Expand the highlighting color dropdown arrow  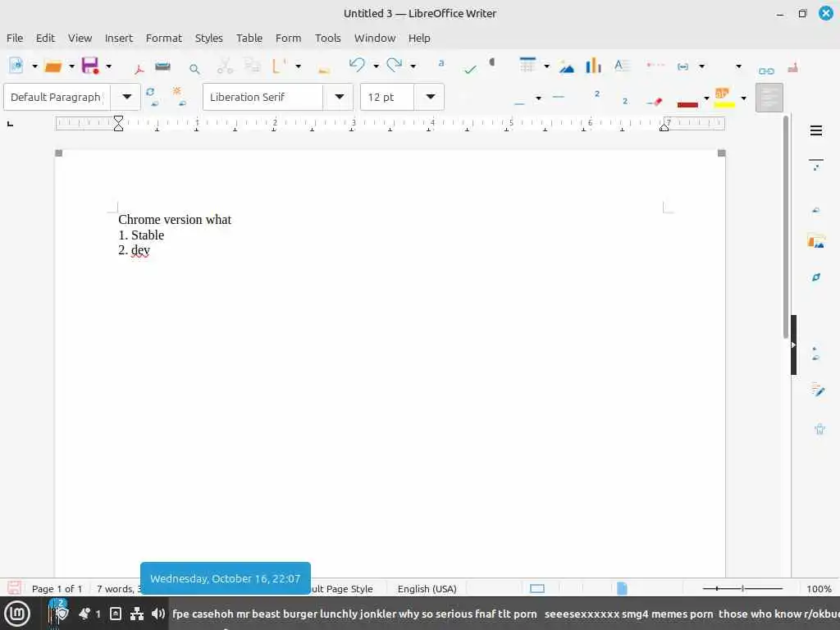(x=743, y=98)
